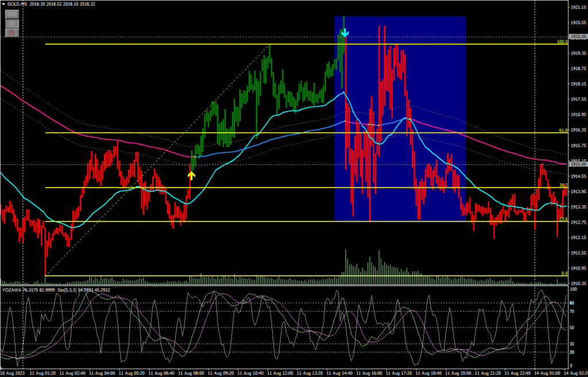This screenshot has height=377, width=588.
Task: Select the Fibonacci 0.0 level label
Action: coord(564,273)
